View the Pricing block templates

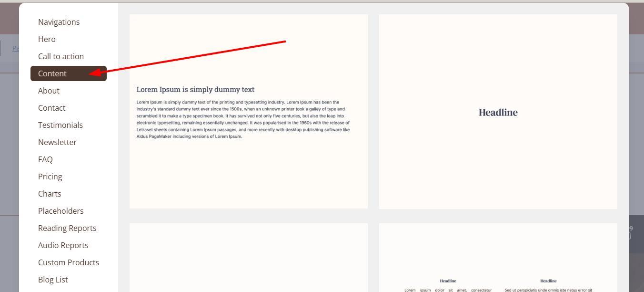pos(50,177)
